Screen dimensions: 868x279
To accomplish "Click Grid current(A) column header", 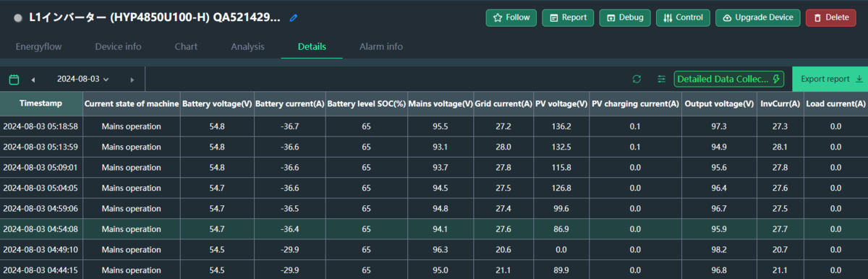I will (x=503, y=104).
